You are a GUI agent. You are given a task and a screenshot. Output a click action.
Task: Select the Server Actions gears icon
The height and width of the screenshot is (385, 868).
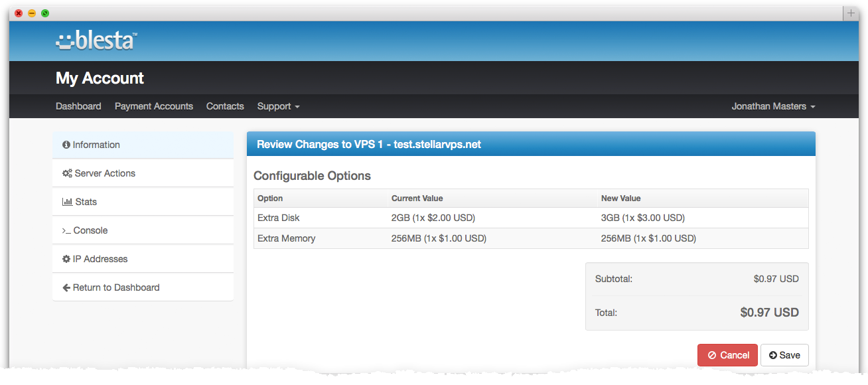tap(66, 173)
